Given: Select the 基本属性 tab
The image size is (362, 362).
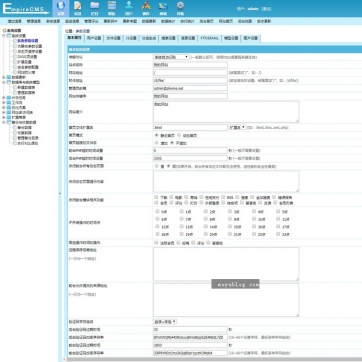Looking at the screenshot, I should [75, 38].
